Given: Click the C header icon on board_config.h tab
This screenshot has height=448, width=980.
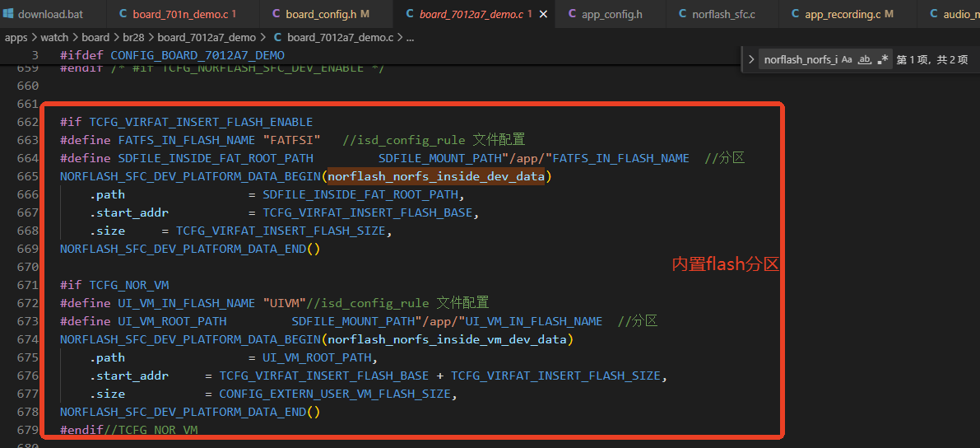Looking at the screenshot, I should (x=276, y=14).
